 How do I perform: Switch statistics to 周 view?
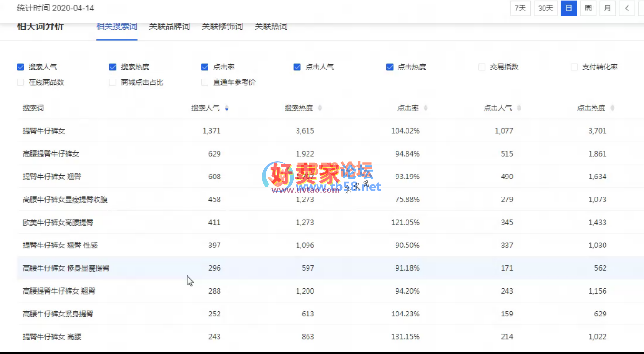588,8
